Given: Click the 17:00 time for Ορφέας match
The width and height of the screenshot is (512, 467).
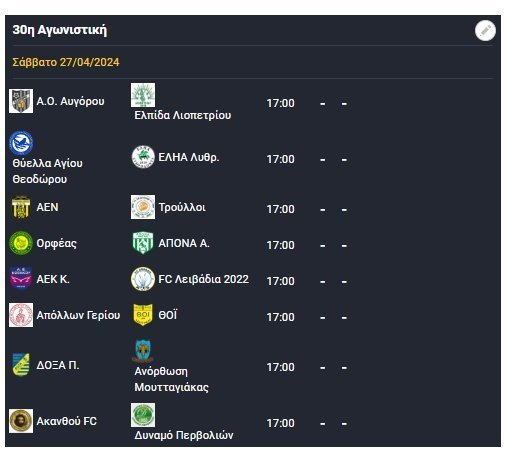Looking at the screenshot, I should 280,245.
